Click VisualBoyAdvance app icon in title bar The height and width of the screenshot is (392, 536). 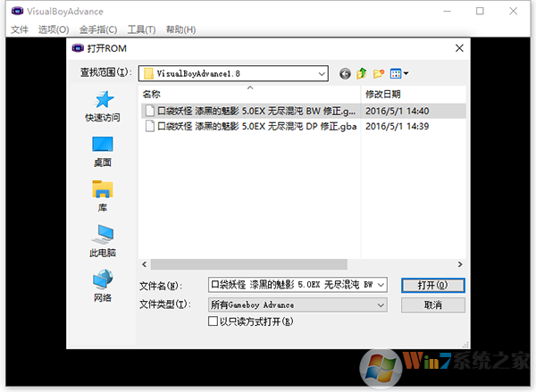point(18,12)
